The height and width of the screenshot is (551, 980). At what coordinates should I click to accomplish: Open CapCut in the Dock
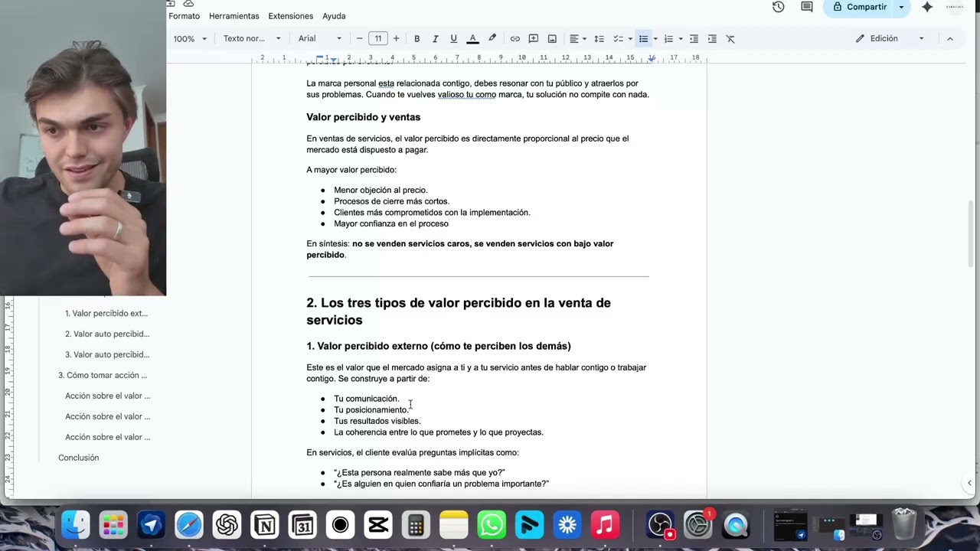click(378, 525)
